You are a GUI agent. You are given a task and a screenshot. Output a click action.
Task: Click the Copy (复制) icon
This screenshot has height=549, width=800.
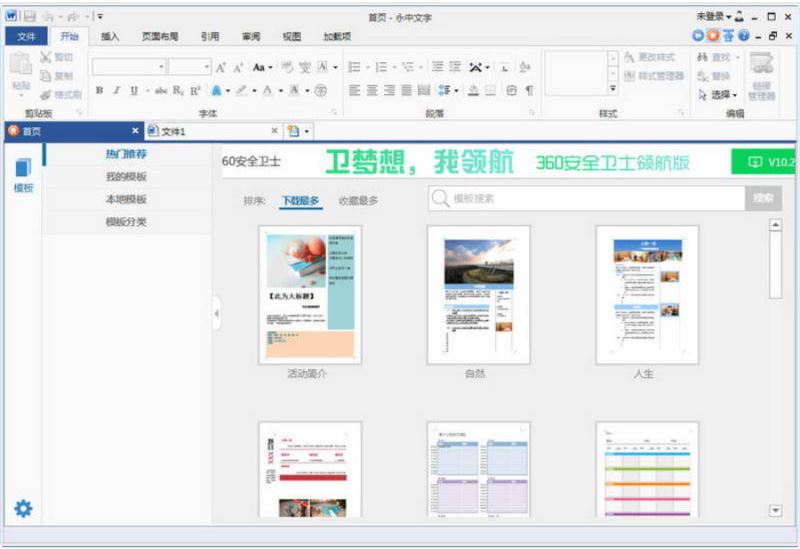[x=45, y=76]
